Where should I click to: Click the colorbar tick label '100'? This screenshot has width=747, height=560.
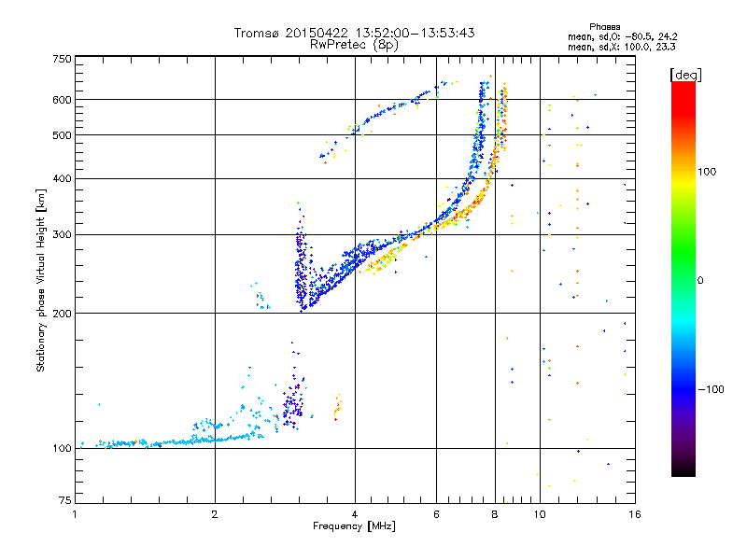707,172
